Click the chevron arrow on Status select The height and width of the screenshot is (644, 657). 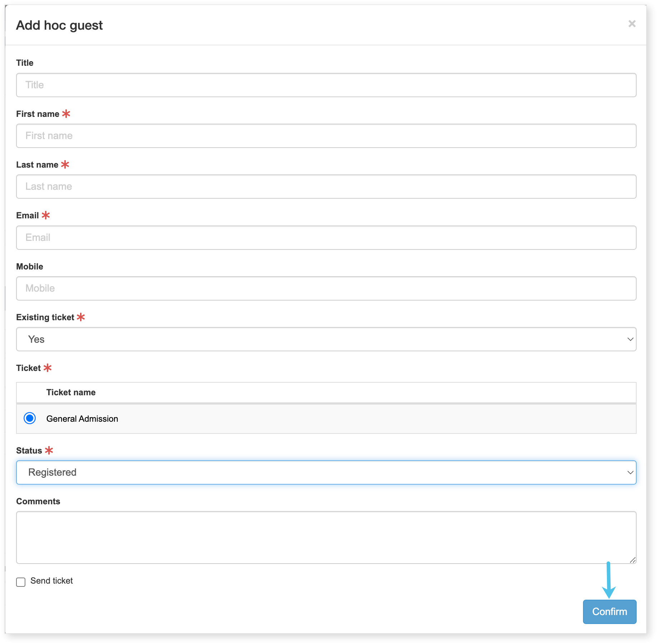pos(630,472)
